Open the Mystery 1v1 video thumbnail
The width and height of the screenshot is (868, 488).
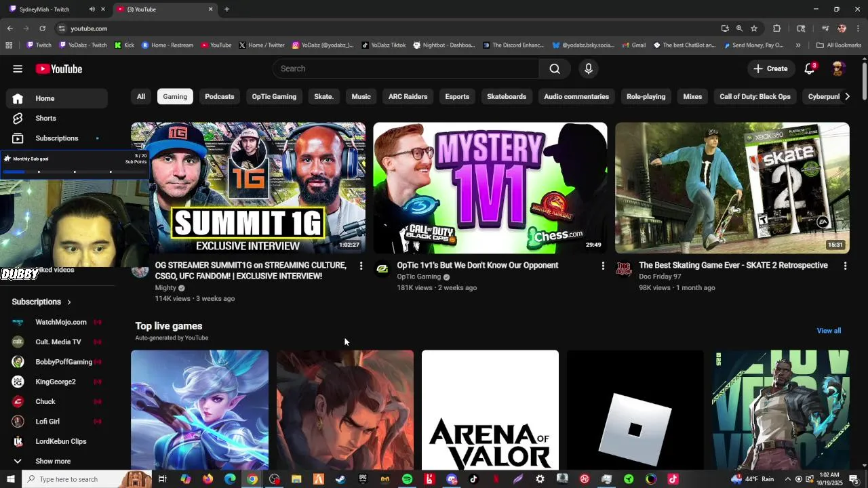coord(490,188)
